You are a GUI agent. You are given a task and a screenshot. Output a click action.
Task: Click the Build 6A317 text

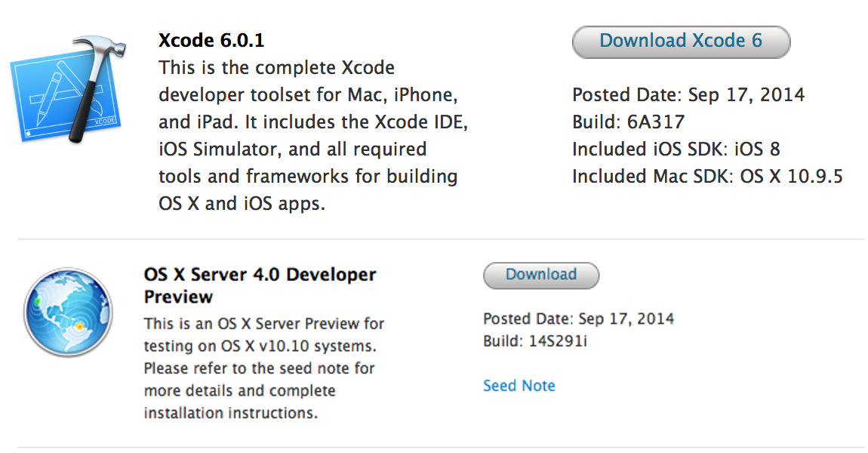(x=628, y=122)
